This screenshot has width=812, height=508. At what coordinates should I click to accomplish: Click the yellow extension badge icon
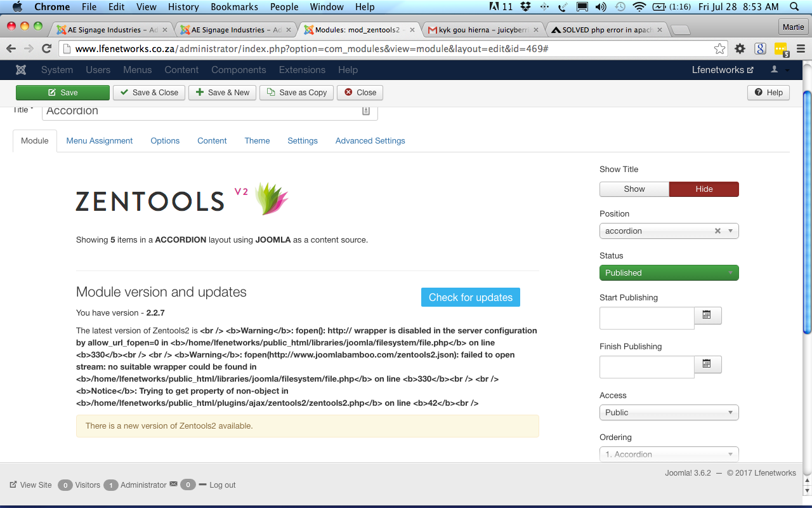(x=781, y=50)
